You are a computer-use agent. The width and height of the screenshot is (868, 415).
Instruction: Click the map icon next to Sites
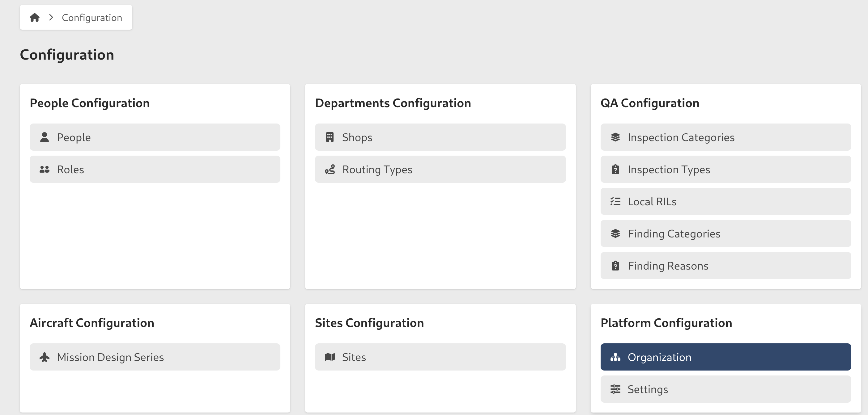click(330, 357)
